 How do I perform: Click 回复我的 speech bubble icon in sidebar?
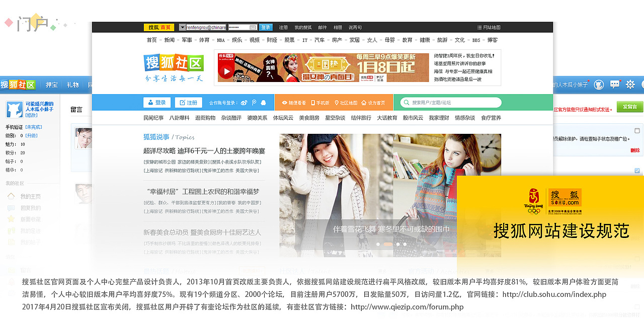(11, 208)
